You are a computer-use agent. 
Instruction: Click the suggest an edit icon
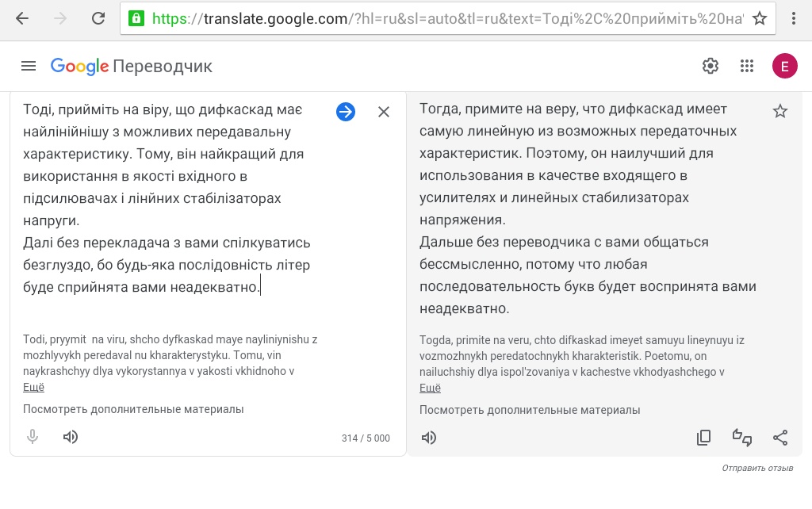(742, 438)
